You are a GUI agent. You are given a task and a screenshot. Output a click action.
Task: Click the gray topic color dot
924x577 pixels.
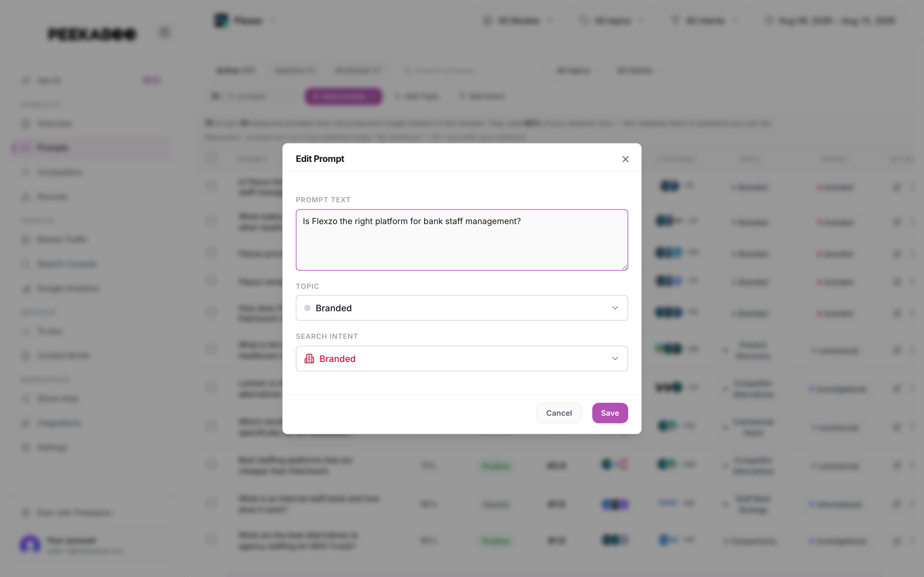(x=307, y=308)
